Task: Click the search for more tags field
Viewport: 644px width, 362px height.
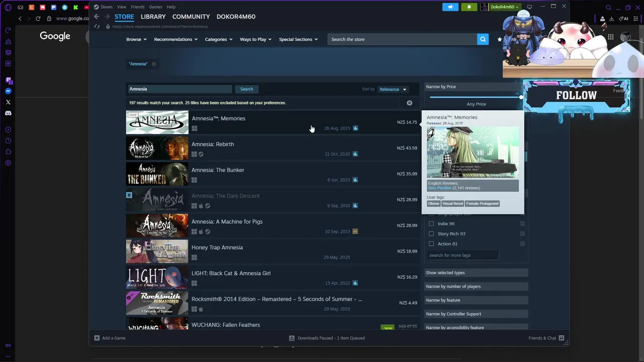Action: pyautogui.click(x=463, y=255)
